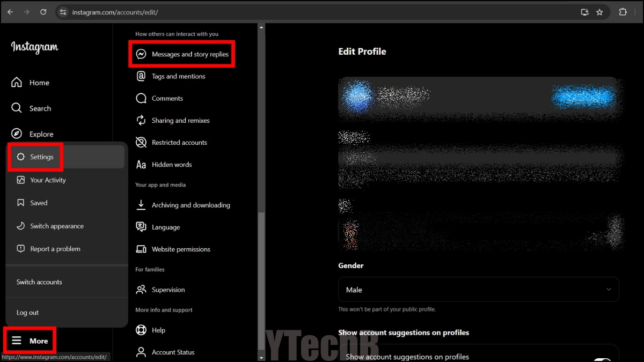
Task: Click "How others can interact with you" heading
Action: click(x=177, y=34)
